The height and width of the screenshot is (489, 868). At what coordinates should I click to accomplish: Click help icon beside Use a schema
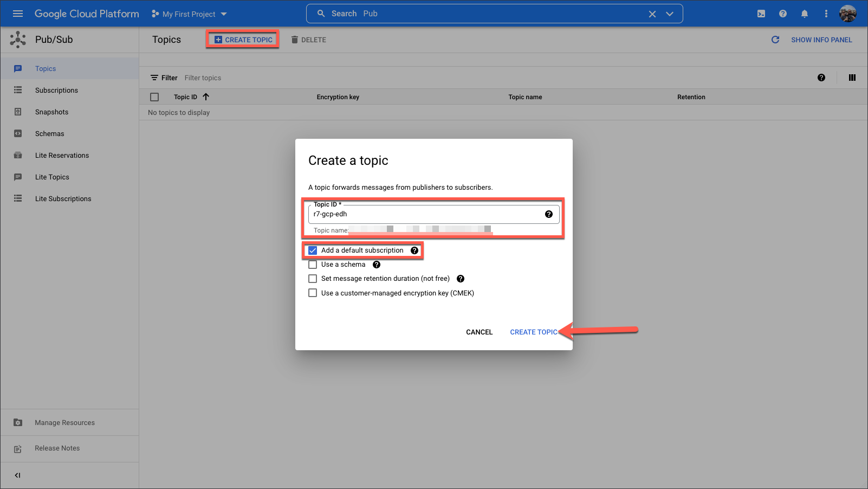click(x=377, y=265)
